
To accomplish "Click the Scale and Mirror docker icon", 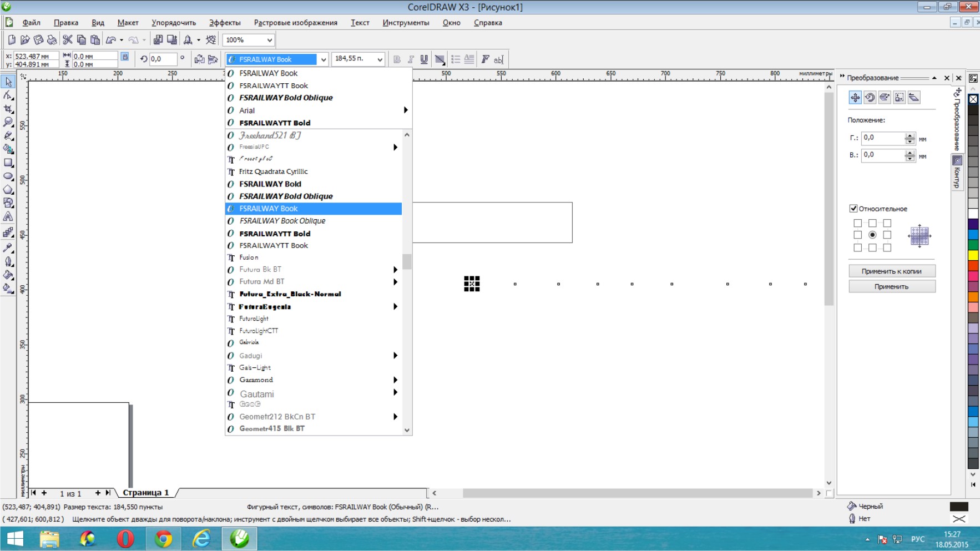I will 885,98.
